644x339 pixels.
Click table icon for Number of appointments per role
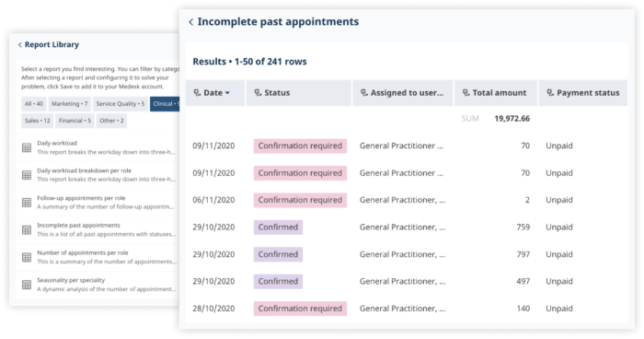[27, 258]
